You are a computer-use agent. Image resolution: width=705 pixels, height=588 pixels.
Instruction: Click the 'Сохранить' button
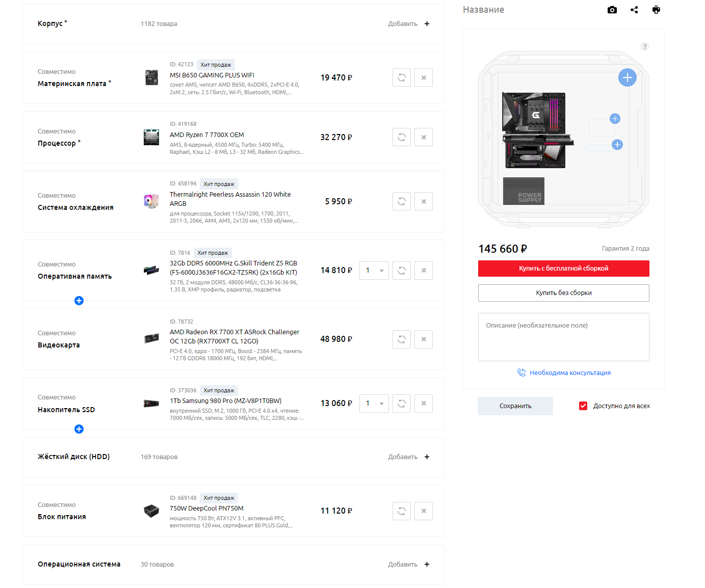click(515, 406)
